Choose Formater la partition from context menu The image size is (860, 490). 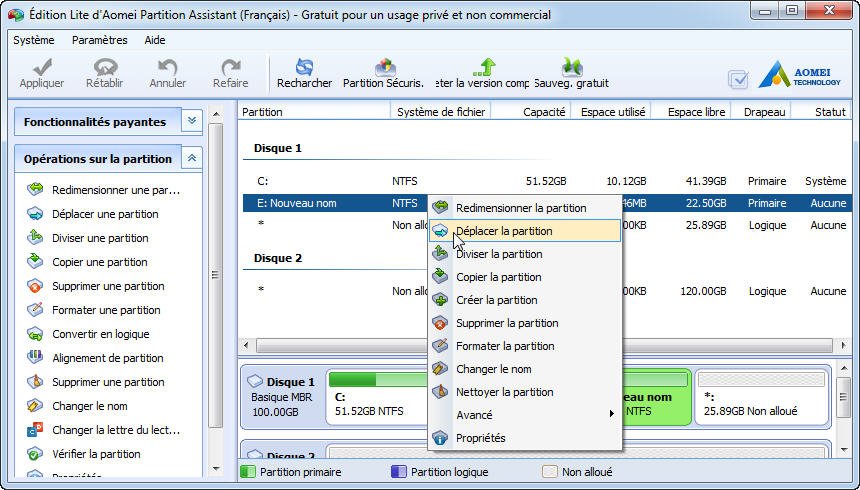click(525, 346)
